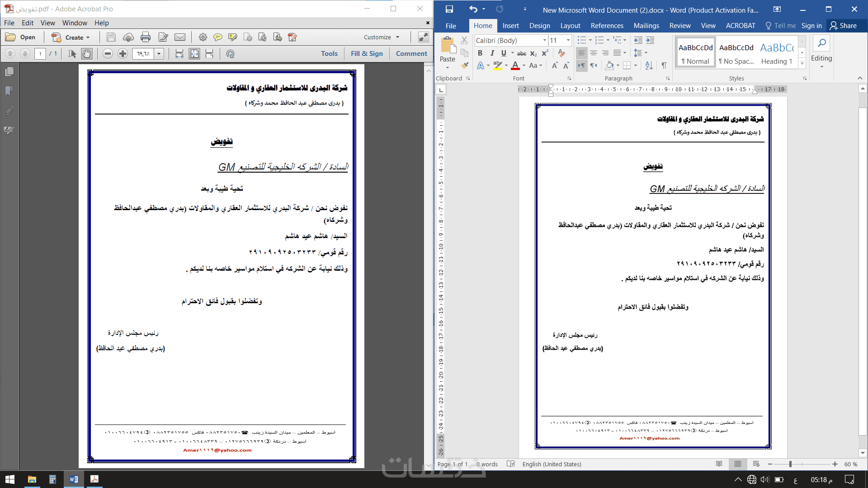Screen dimensions: 868x488
Task: Toggle Italic formatting in Word
Action: 492,53
